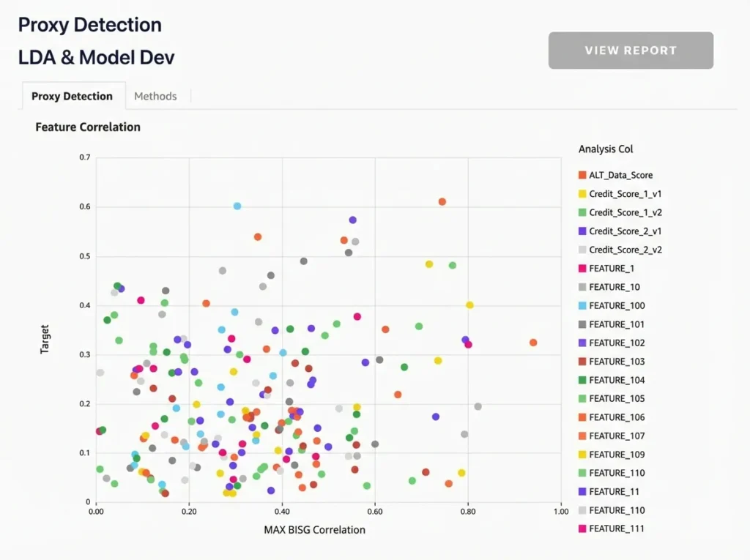Click the pink FEATURE_1 legend marker
The image size is (750, 560).
point(582,269)
